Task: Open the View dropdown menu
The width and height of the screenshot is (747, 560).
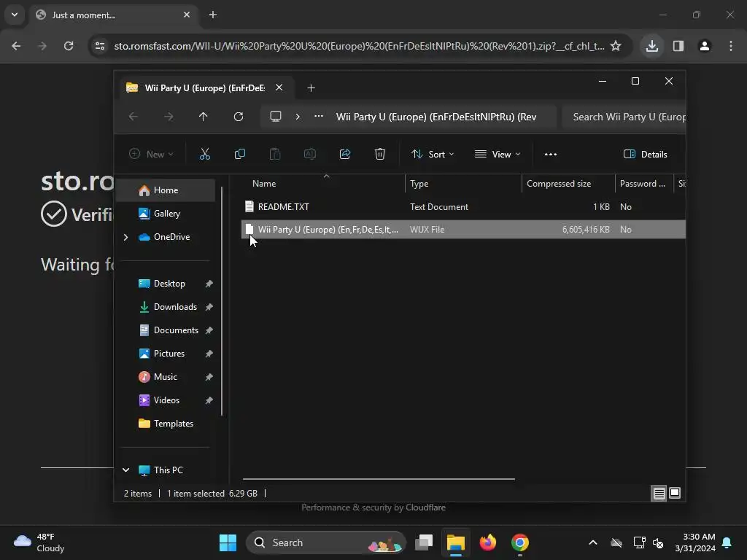Action: [498, 154]
